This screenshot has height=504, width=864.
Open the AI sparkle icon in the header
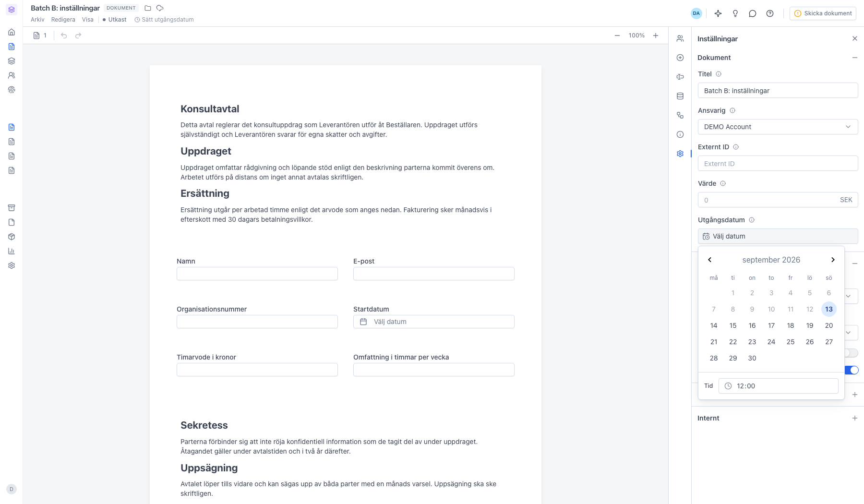coord(718,13)
